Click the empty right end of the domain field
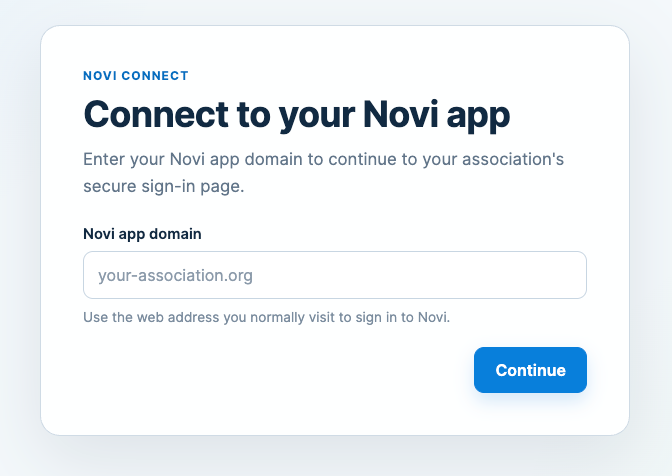This screenshot has width=672, height=476. pyautogui.click(x=514, y=275)
